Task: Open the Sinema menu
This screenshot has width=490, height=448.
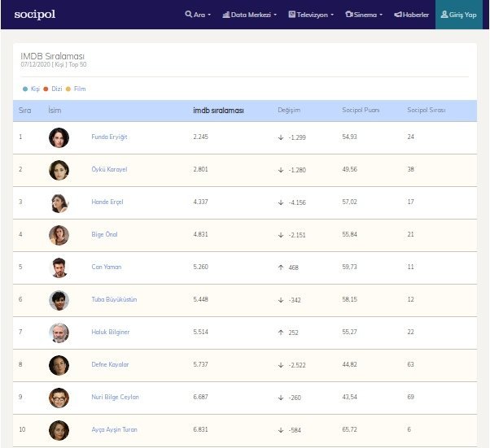Action: tap(364, 15)
